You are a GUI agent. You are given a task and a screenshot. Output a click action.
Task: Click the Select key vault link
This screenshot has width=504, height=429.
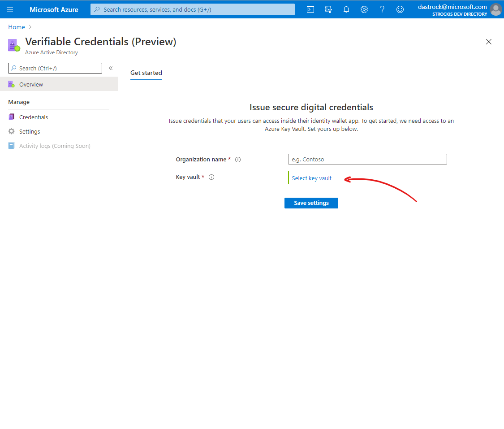tap(311, 178)
